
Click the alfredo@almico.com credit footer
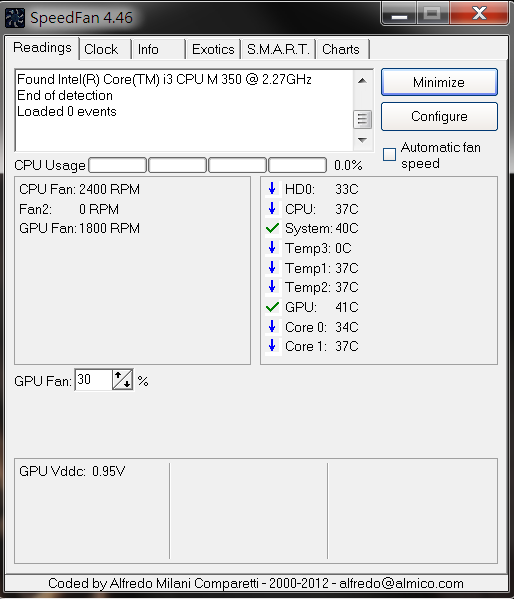coord(256,583)
